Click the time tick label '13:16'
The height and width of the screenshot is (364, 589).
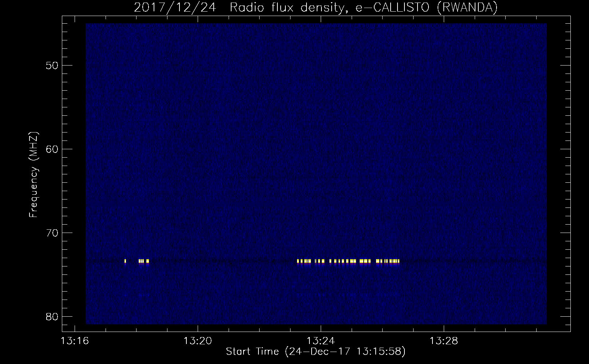[75, 341]
